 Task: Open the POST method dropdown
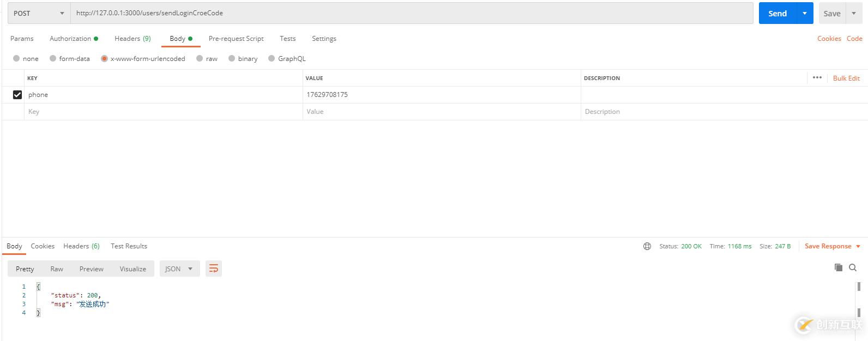39,13
